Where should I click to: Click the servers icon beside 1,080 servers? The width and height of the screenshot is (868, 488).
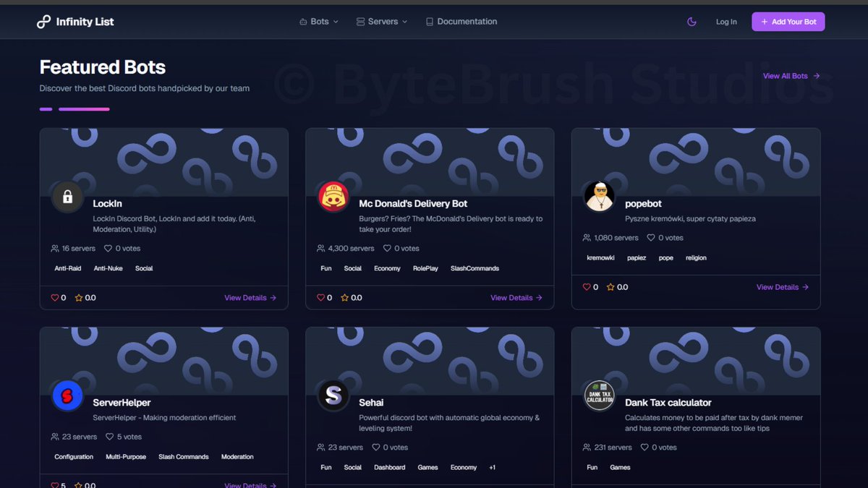point(587,238)
